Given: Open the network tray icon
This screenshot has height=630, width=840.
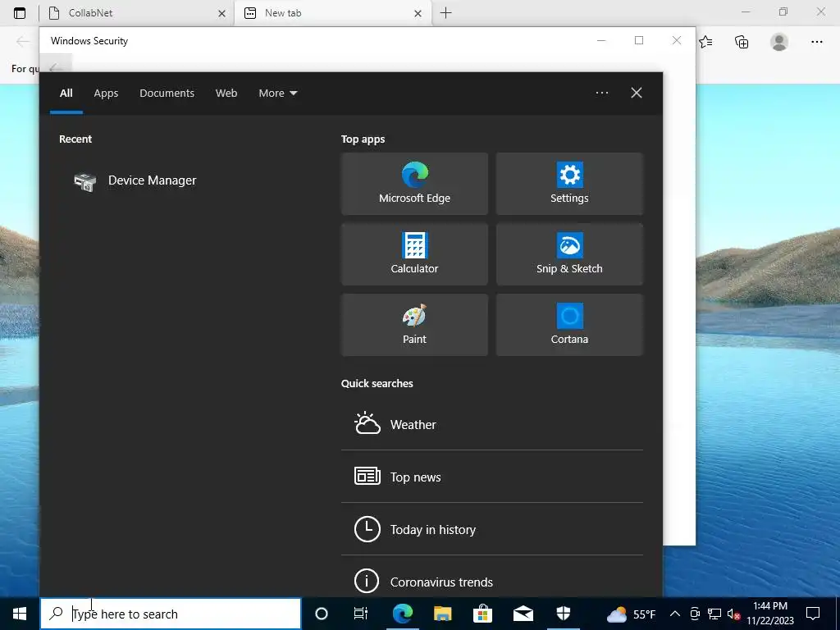Looking at the screenshot, I should coord(714,614).
